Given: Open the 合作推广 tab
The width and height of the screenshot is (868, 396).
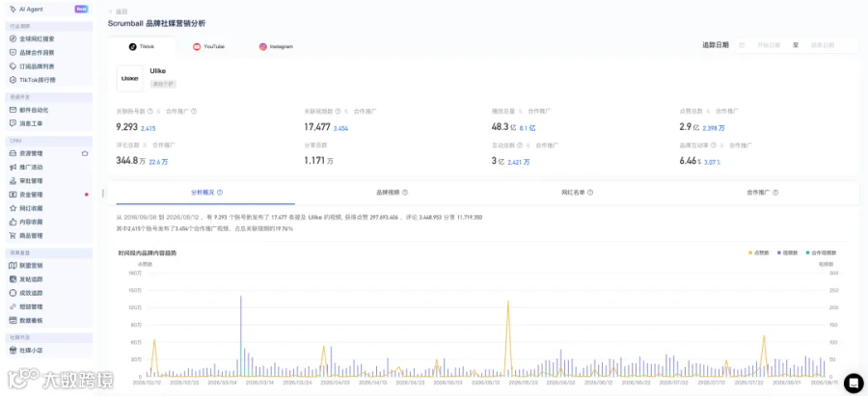Looking at the screenshot, I should (x=762, y=193).
